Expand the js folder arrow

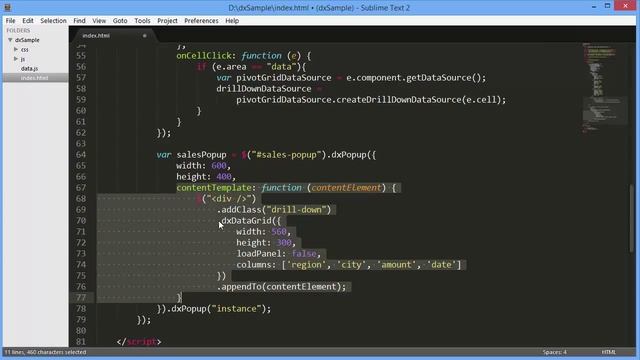tap(16, 59)
